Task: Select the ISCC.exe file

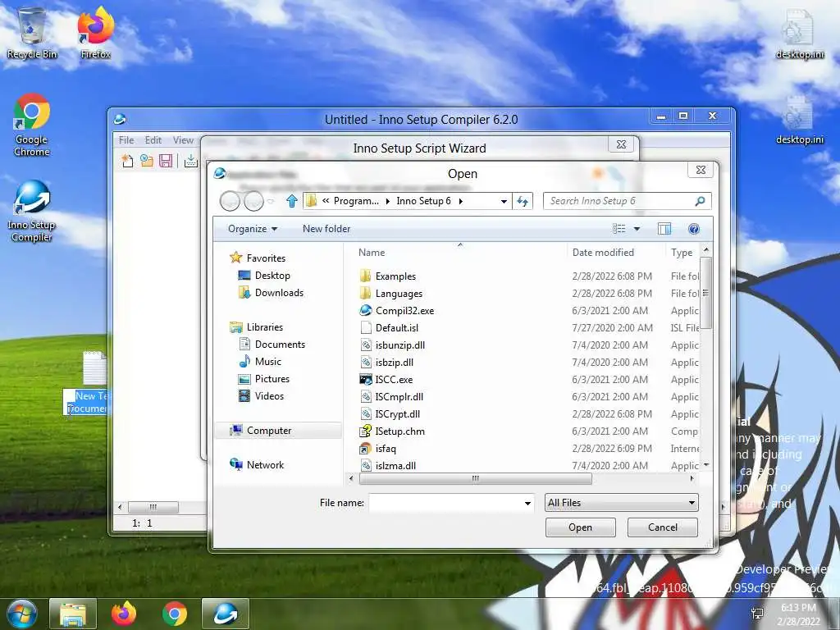Action: click(x=394, y=380)
